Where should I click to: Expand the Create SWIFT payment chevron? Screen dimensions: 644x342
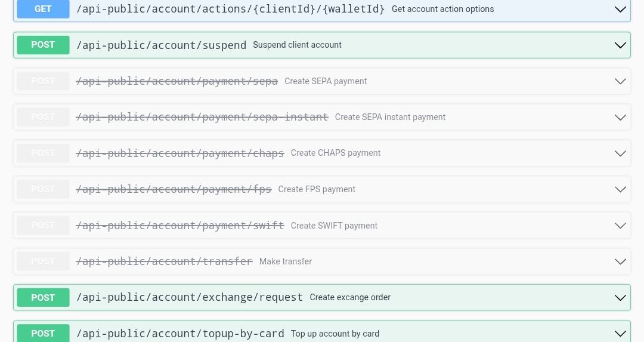[620, 226]
